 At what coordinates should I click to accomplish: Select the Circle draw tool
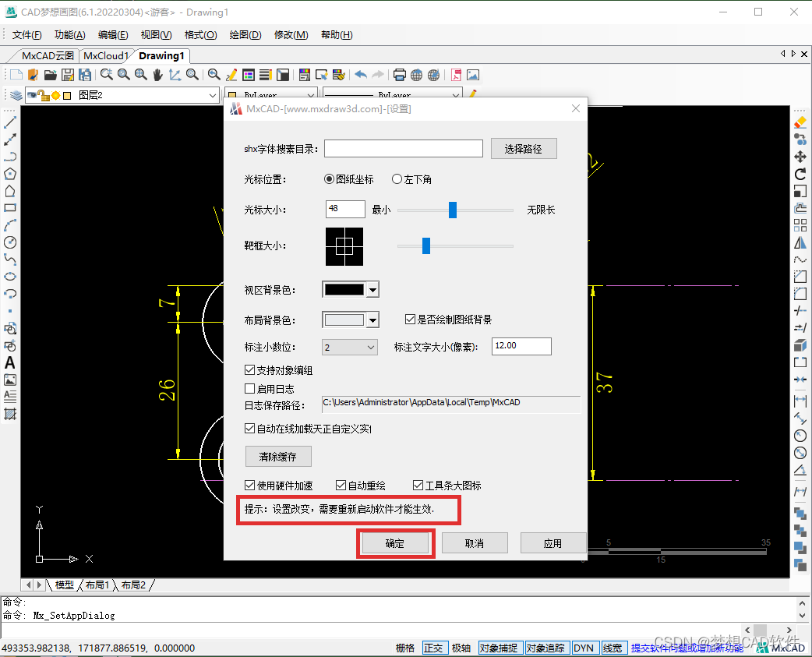pyautogui.click(x=10, y=242)
